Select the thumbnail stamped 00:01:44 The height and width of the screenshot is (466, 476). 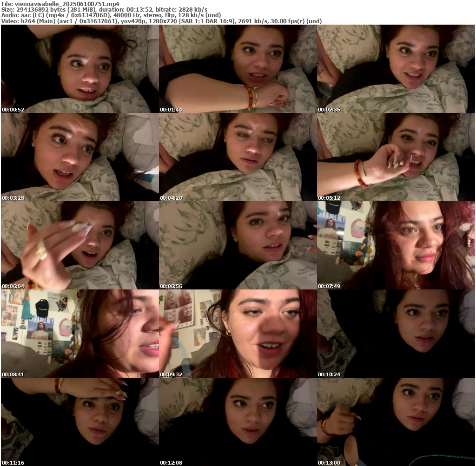238,69
